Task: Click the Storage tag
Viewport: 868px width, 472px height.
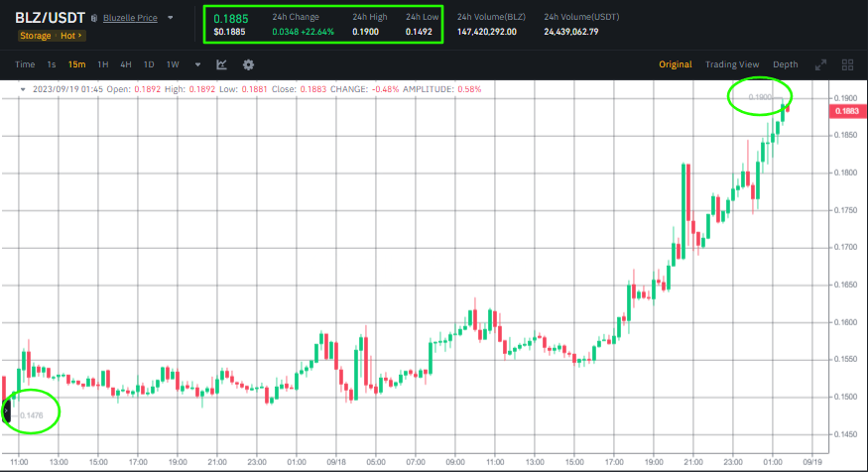Action: click(36, 36)
